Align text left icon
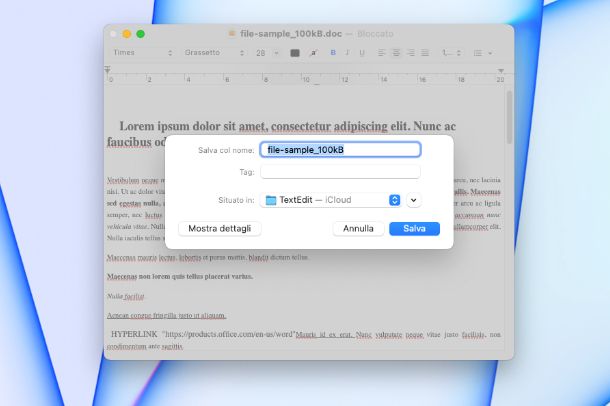Image resolution: width=610 pixels, height=406 pixels. [382, 52]
